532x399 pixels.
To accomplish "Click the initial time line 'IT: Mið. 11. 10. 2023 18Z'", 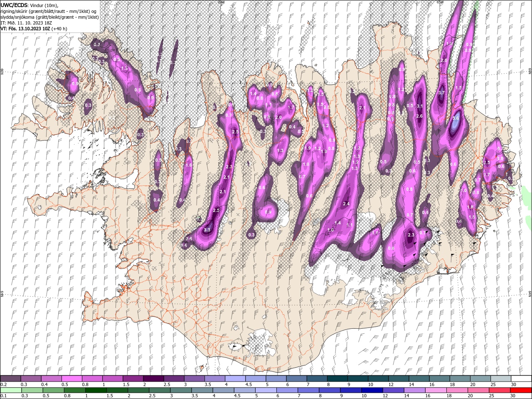I will (25, 23).
